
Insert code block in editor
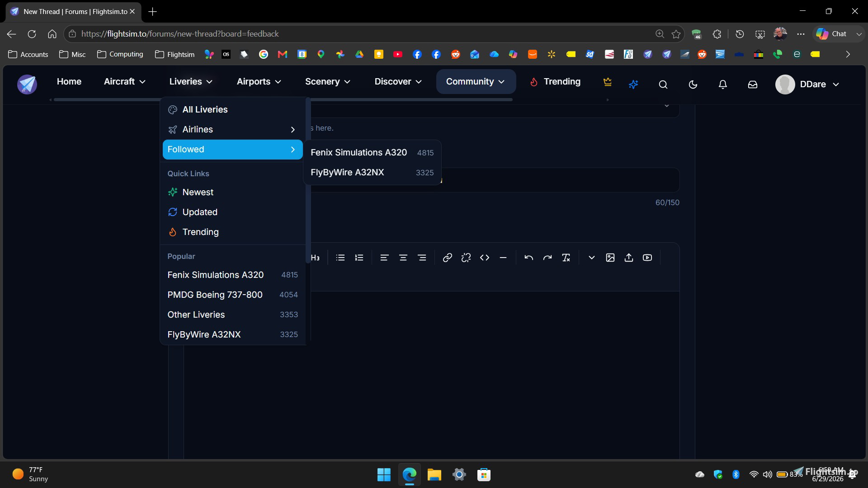pyautogui.click(x=485, y=258)
